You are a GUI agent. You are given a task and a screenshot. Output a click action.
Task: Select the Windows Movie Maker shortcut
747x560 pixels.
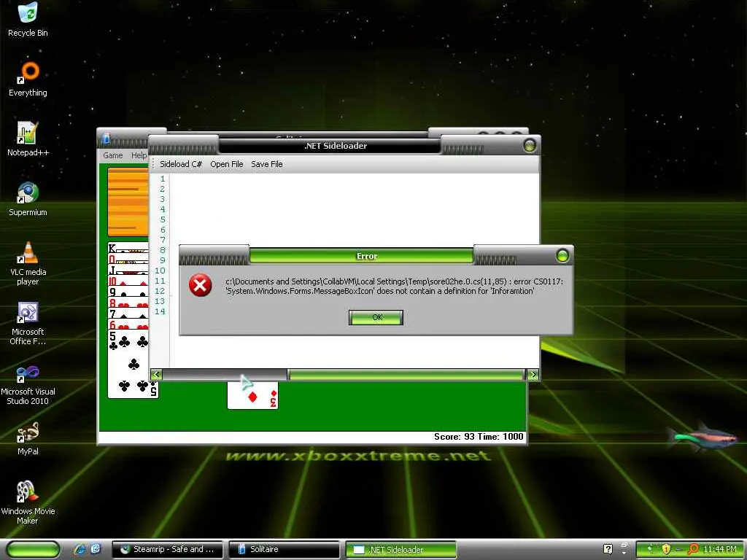click(x=28, y=503)
